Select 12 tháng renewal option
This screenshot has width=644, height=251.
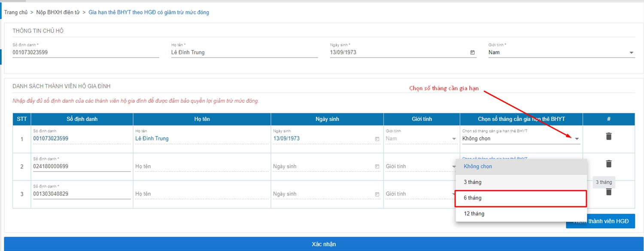[x=521, y=214]
